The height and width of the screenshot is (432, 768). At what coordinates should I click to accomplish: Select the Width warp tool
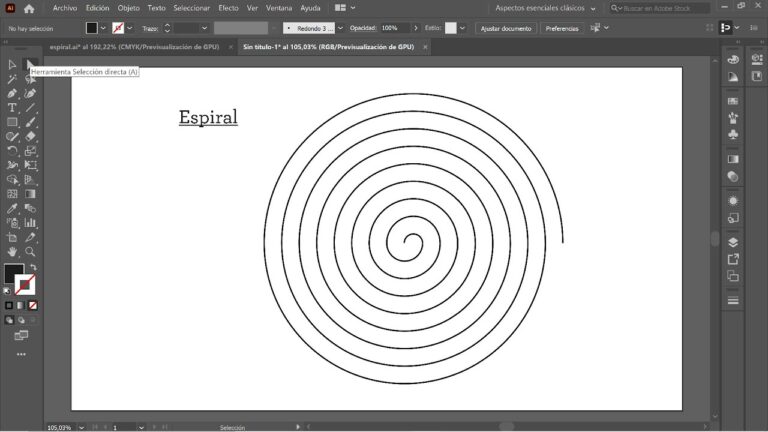(12, 165)
